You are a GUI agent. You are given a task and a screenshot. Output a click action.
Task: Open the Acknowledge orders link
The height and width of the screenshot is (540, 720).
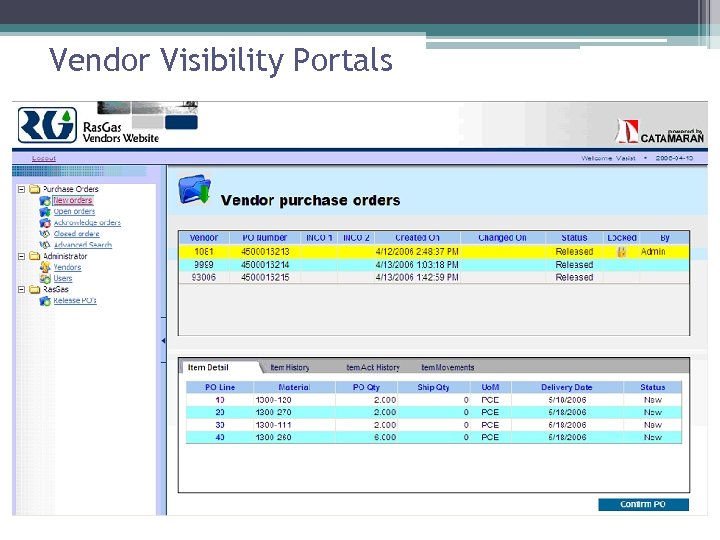(x=87, y=223)
